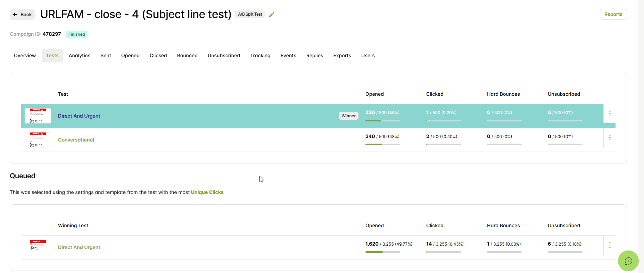Click the Conversational template thumbnail
644x273 pixels.
[38, 140]
